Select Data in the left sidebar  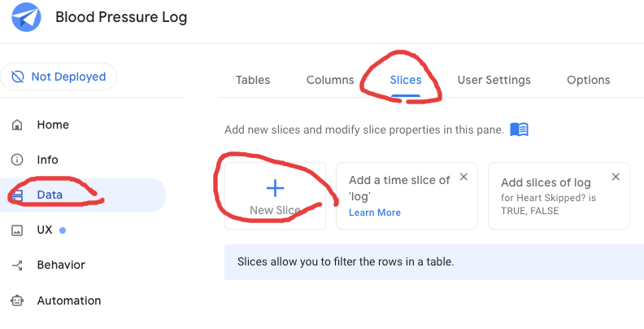(50, 195)
